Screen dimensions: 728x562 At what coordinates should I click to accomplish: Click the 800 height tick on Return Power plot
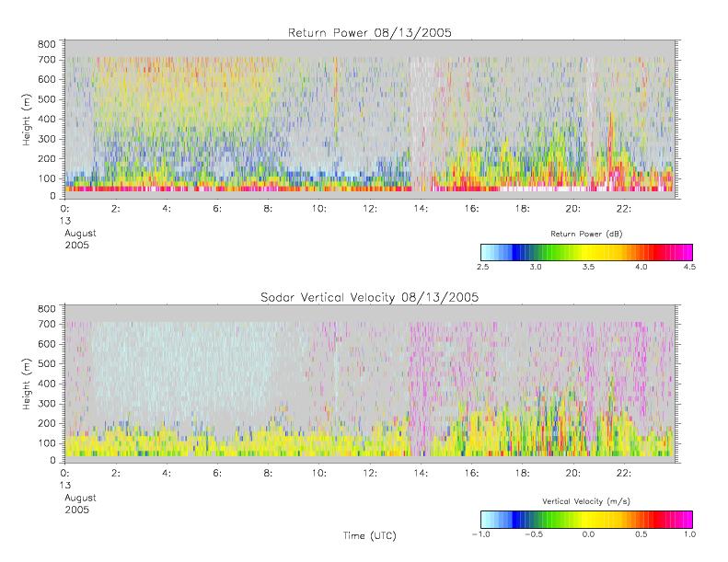[x=46, y=44]
